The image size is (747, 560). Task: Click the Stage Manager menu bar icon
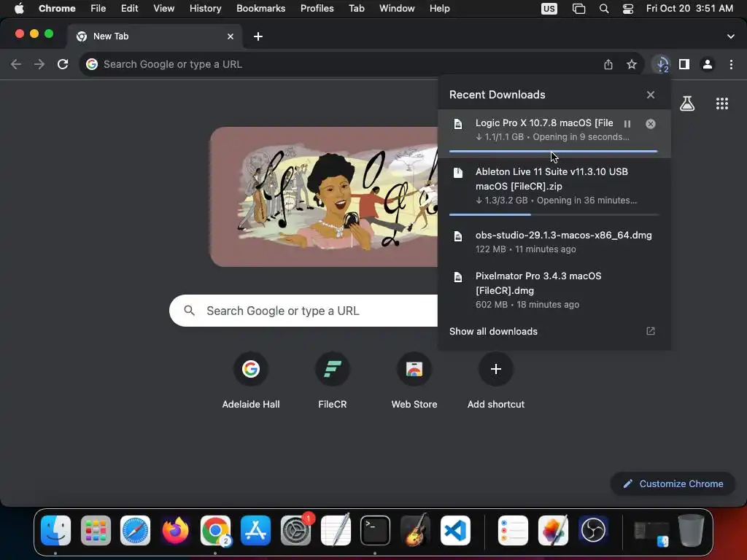coord(578,9)
